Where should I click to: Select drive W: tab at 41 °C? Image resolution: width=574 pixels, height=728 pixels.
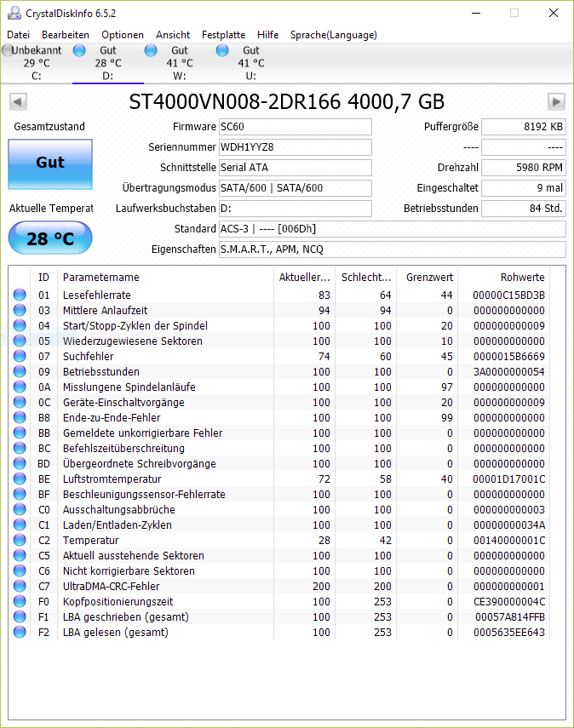180,63
